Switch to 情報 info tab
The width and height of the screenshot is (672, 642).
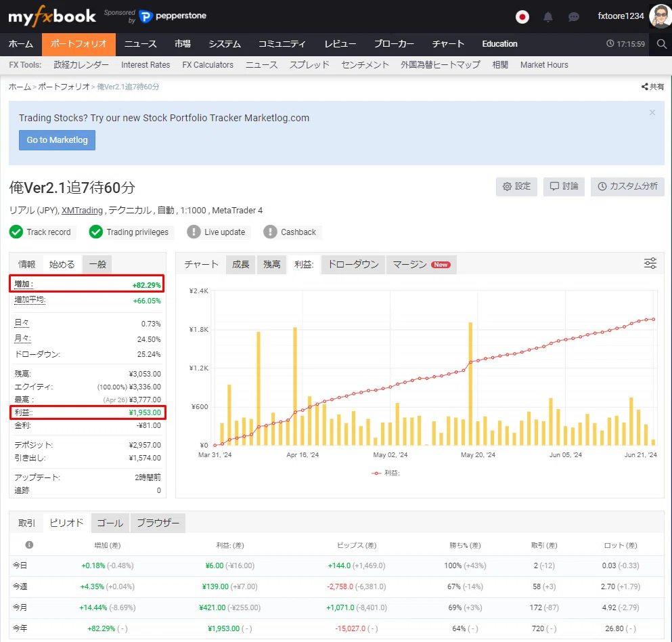[26, 264]
